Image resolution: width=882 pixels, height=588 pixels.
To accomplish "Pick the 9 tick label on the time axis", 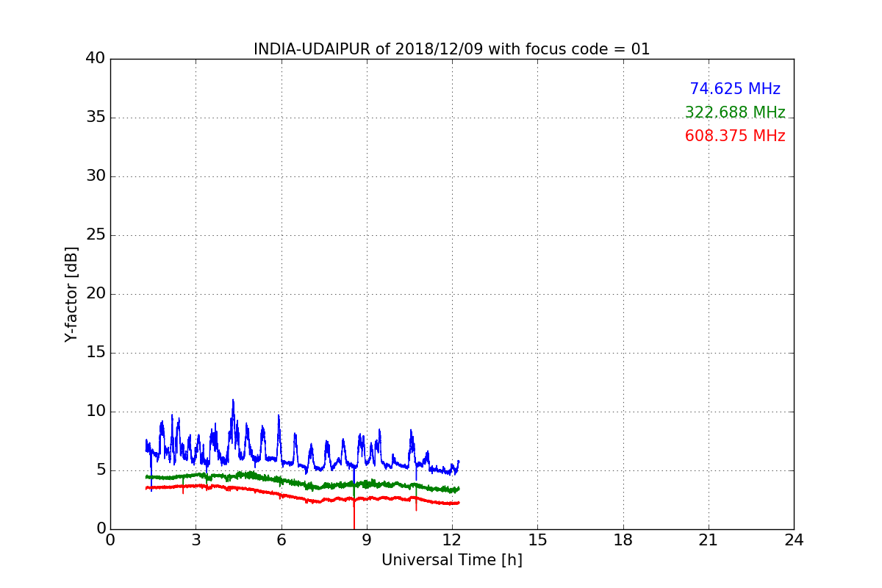I will 366,541.
